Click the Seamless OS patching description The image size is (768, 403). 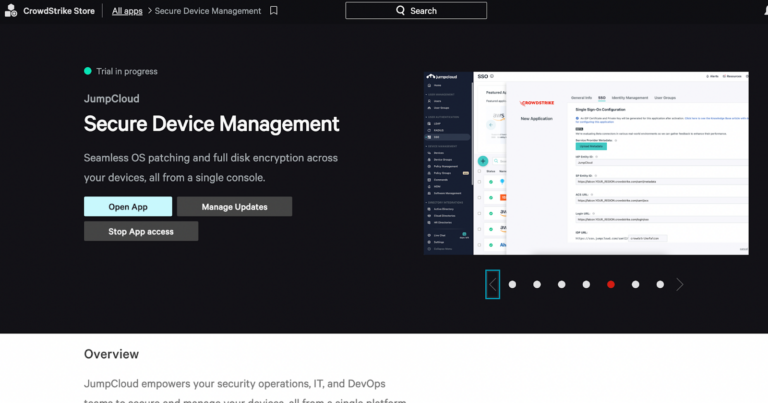point(211,167)
